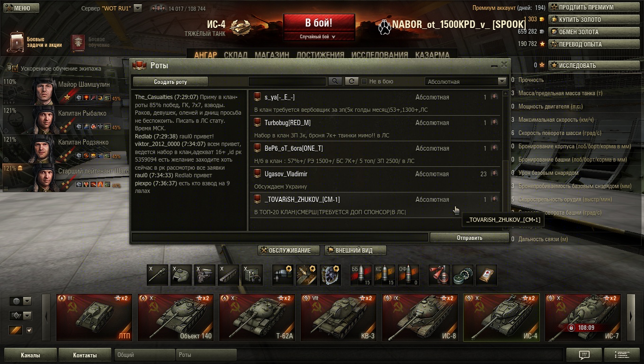Click the БК armor-piercing shell icon
The height and width of the screenshot is (364, 644).
tap(361, 275)
